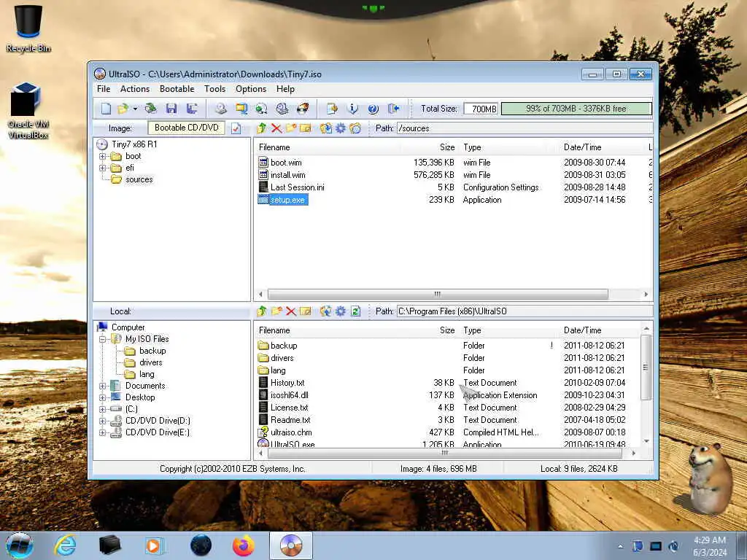Click the Bootable CD/DVD button

[186, 128]
